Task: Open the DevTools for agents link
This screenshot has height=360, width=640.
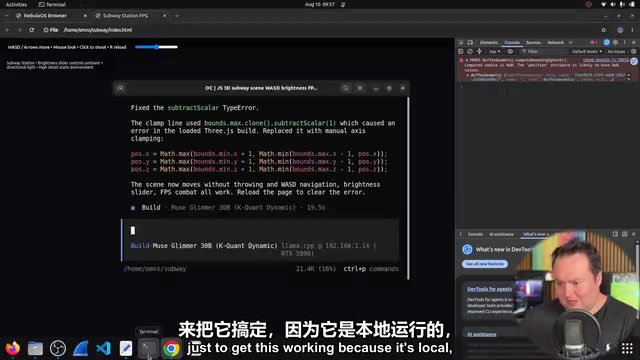Action: [489, 289]
